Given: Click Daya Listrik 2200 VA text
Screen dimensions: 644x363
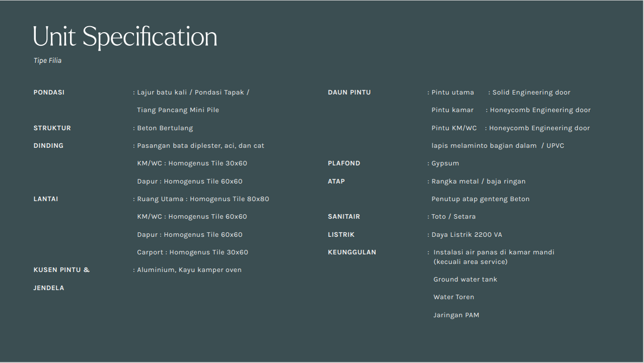Looking at the screenshot, I should click(466, 235).
